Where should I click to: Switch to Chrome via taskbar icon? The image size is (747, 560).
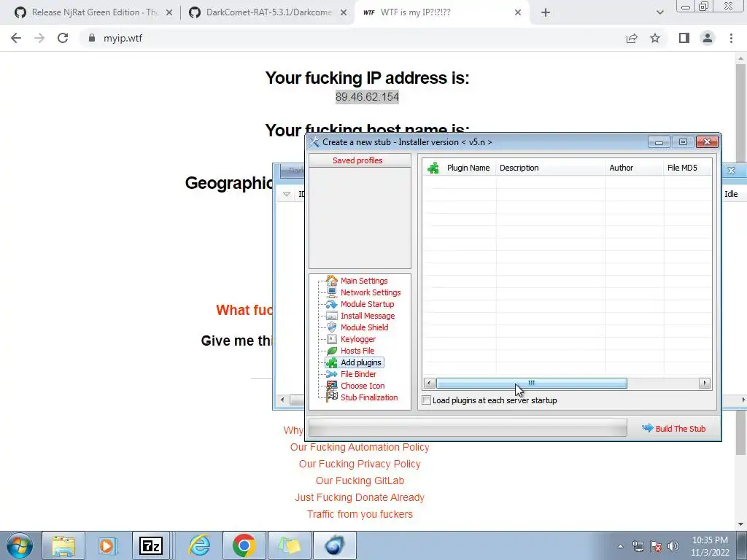point(244,545)
